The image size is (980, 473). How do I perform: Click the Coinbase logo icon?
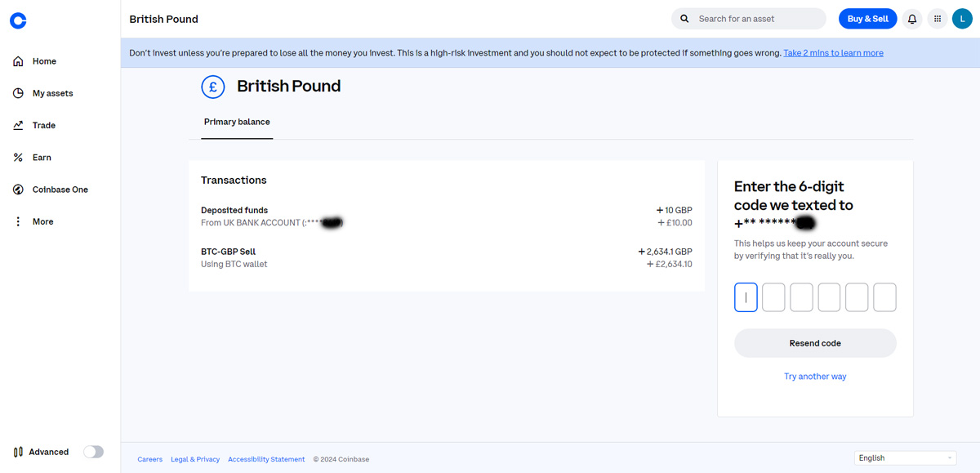(x=18, y=20)
